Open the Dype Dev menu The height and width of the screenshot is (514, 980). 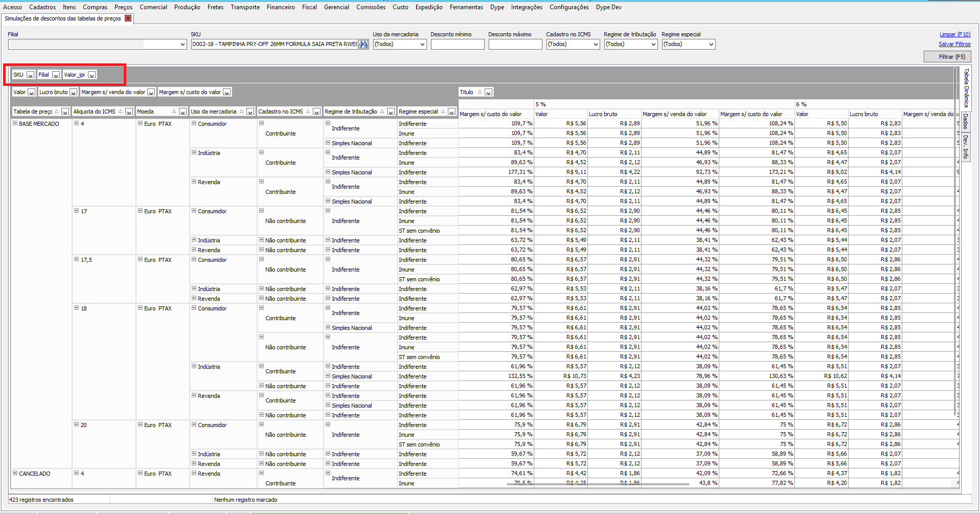click(608, 7)
